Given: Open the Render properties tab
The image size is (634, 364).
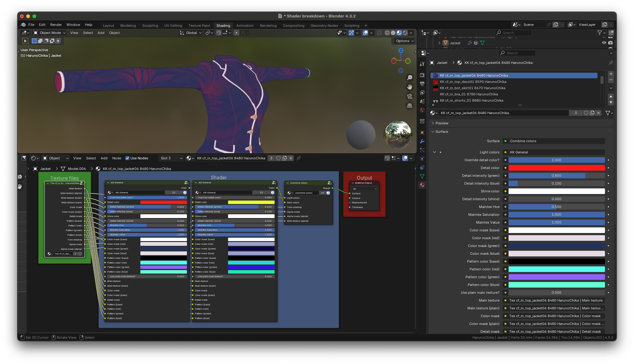Looking at the screenshot, I should [422, 75].
